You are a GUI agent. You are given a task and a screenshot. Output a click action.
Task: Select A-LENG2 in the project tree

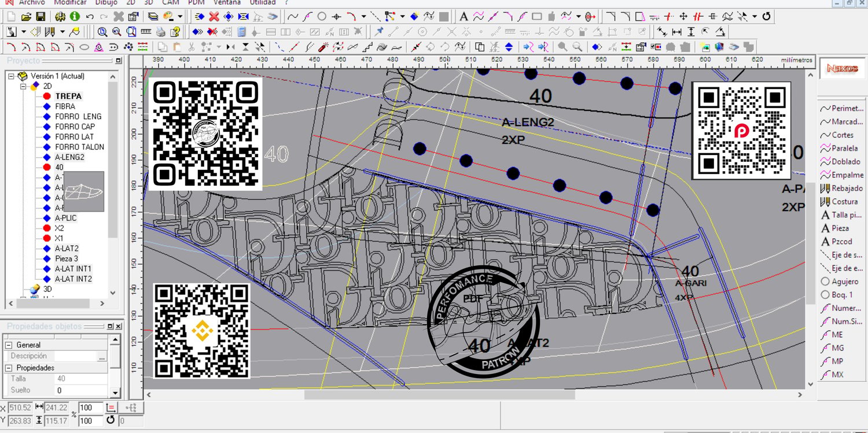coord(69,157)
